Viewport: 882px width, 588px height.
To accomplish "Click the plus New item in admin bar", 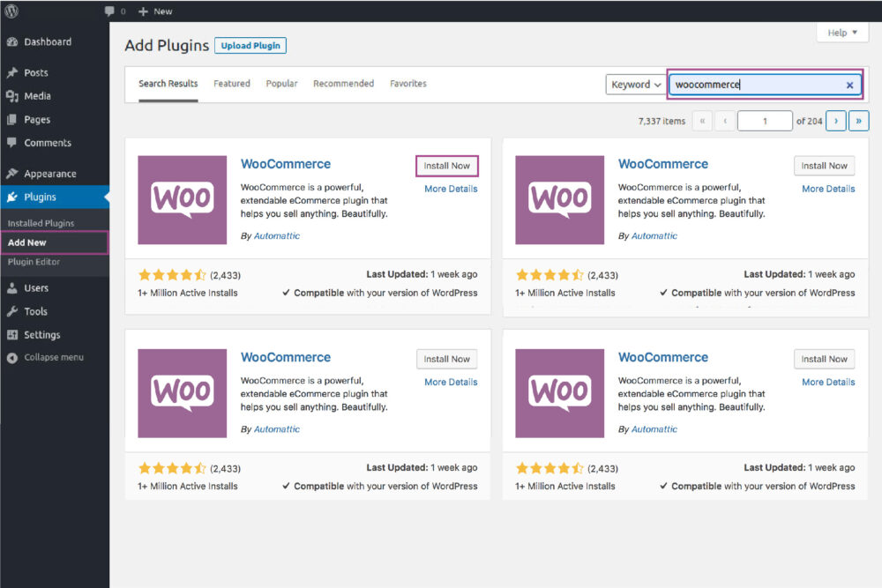I will pos(155,11).
